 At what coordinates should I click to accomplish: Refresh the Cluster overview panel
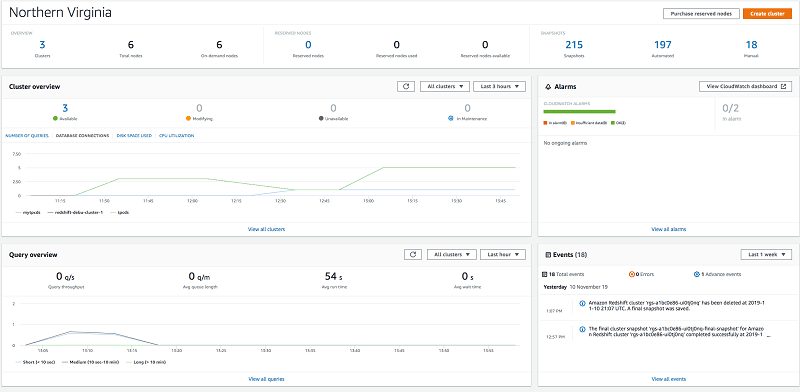point(406,86)
